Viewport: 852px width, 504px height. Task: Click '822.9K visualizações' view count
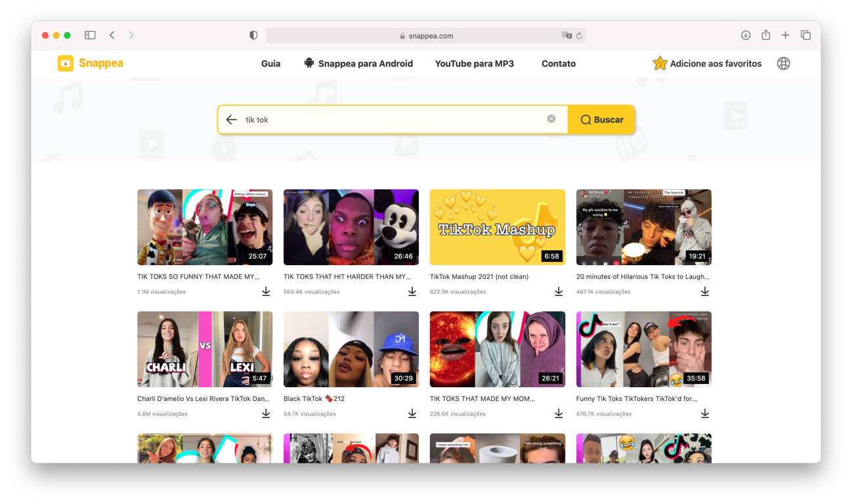click(x=458, y=292)
